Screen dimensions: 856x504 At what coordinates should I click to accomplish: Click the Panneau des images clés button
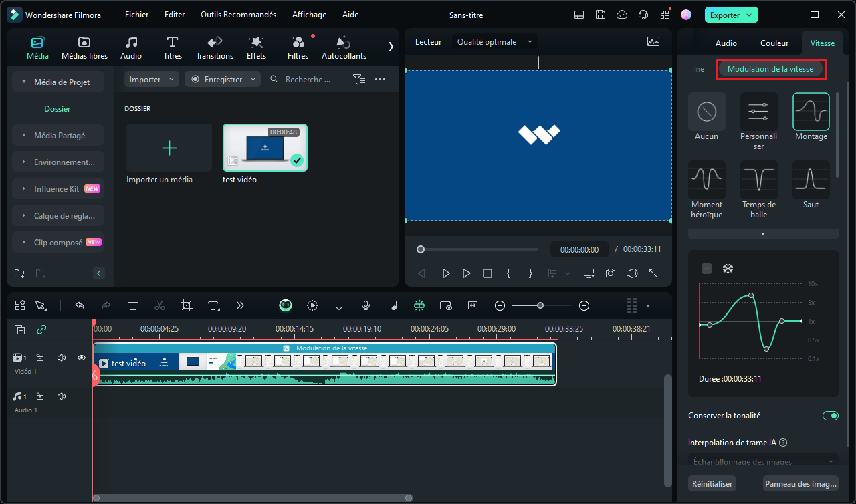801,483
